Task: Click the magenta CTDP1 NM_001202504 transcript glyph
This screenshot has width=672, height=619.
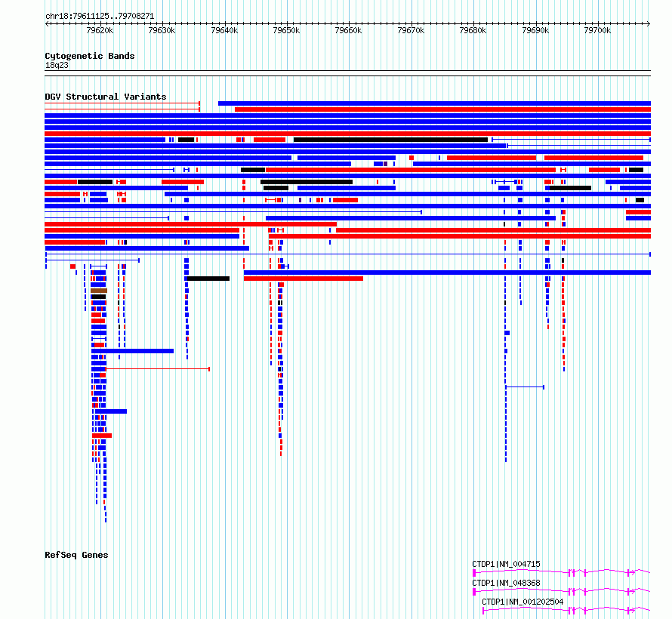Action: [566, 611]
